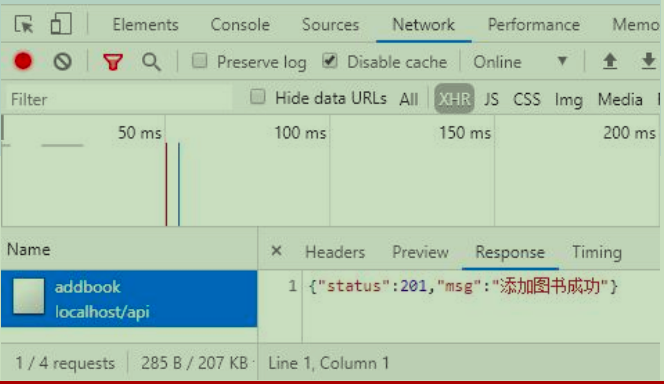Click the 150 ms timeline label
The image size is (664, 384).
[x=465, y=133]
